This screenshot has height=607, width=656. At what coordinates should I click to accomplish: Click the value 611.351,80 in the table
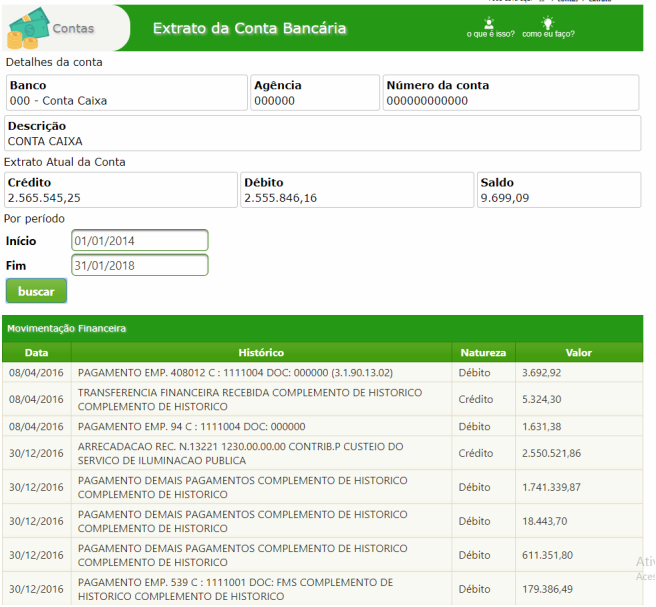coord(547,555)
